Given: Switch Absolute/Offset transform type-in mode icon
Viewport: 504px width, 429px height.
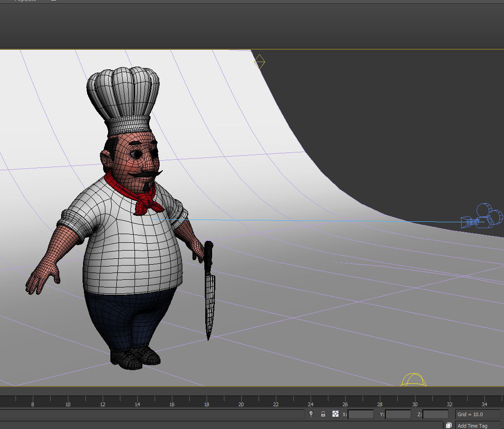Looking at the screenshot, I should 335,414.
